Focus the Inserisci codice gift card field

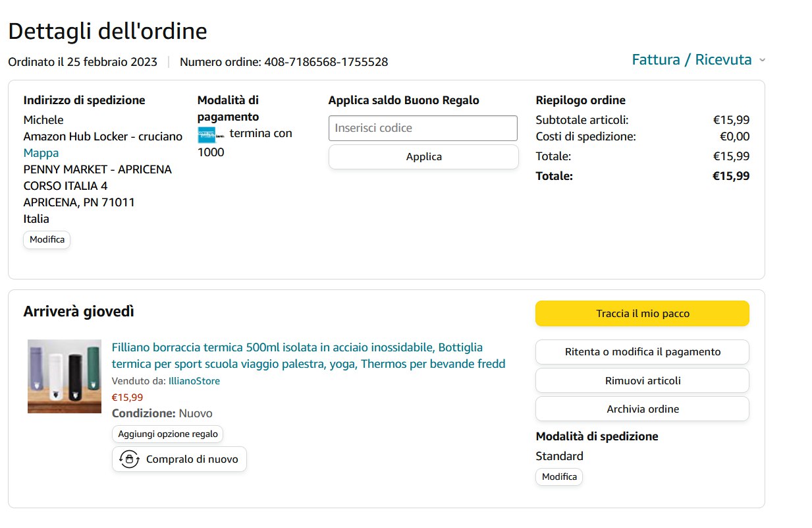coord(423,128)
